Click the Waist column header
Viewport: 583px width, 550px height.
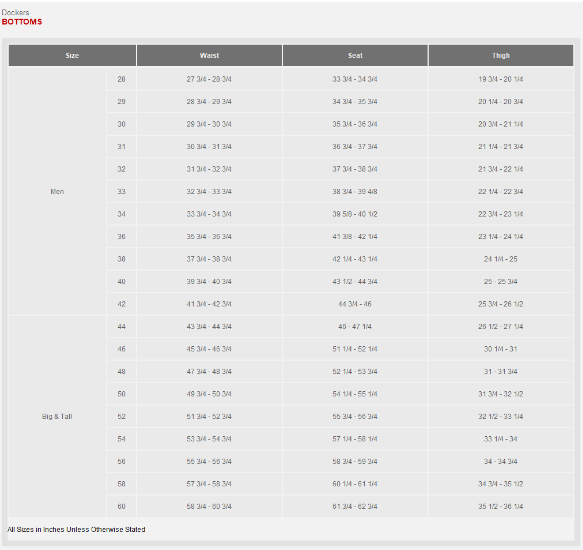209,55
